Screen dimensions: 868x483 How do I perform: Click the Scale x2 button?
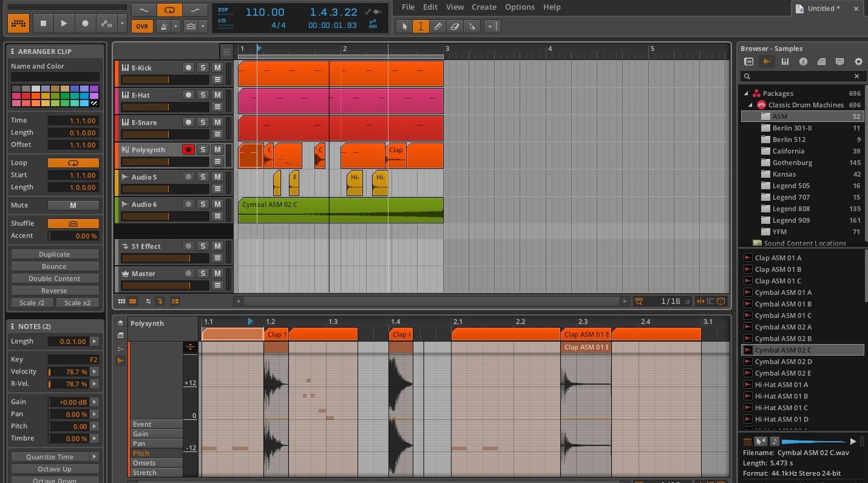coord(78,303)
